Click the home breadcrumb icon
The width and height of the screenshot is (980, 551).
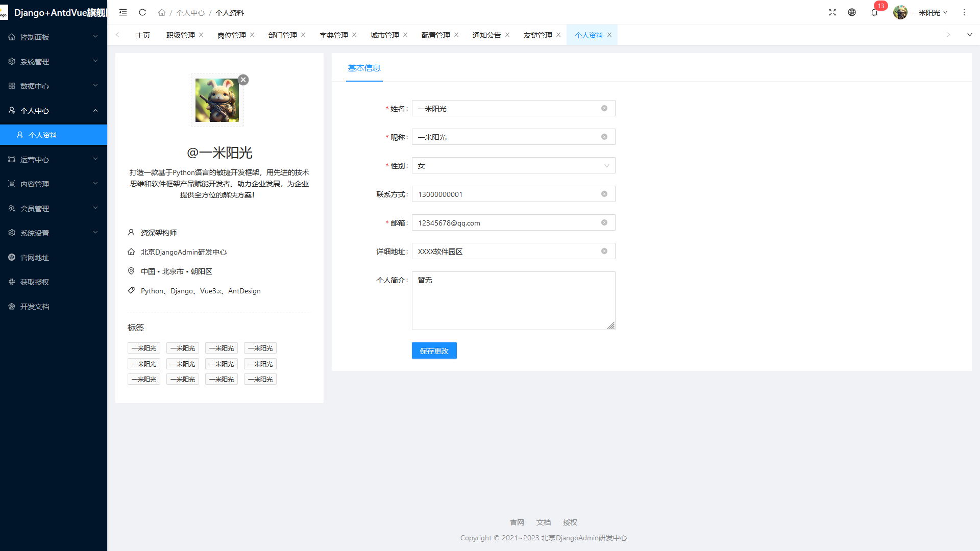(162, 12)
